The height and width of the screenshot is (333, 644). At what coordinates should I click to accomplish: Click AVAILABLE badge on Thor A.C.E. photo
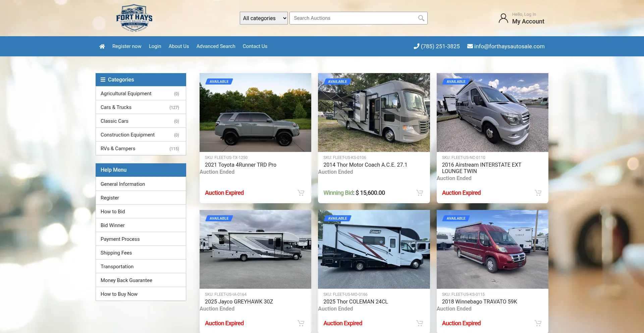337,81
